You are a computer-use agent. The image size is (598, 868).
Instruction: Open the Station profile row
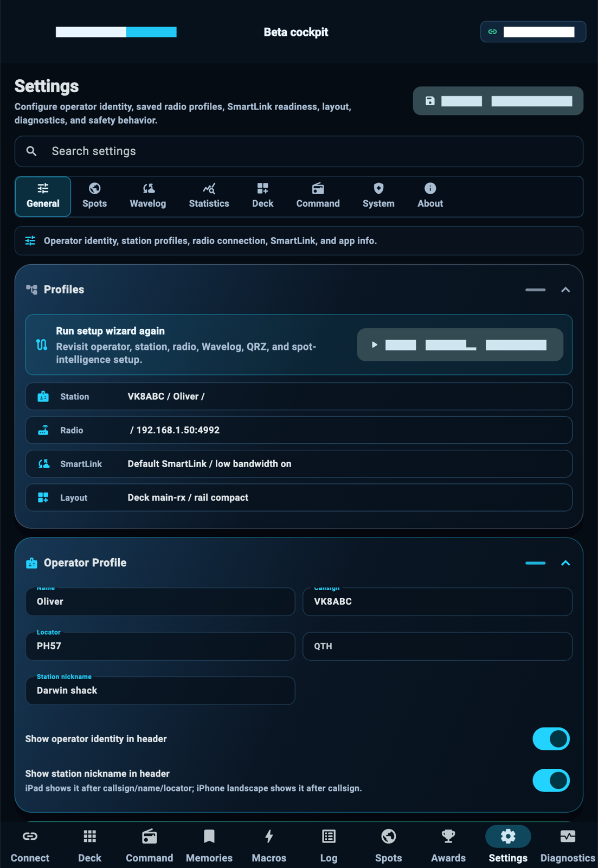coord(299,397)
